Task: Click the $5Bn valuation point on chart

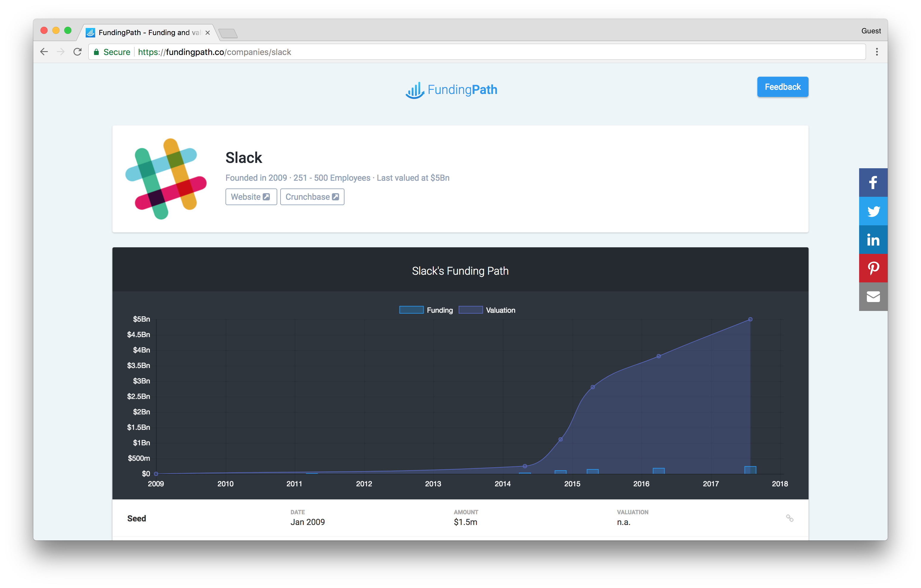Action: tap(750, 319)
